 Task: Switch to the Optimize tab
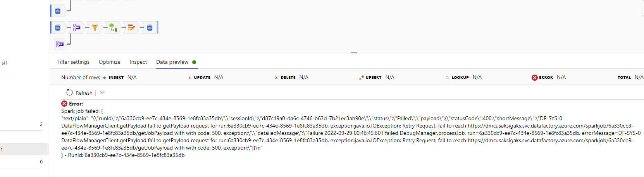(110, 62)
